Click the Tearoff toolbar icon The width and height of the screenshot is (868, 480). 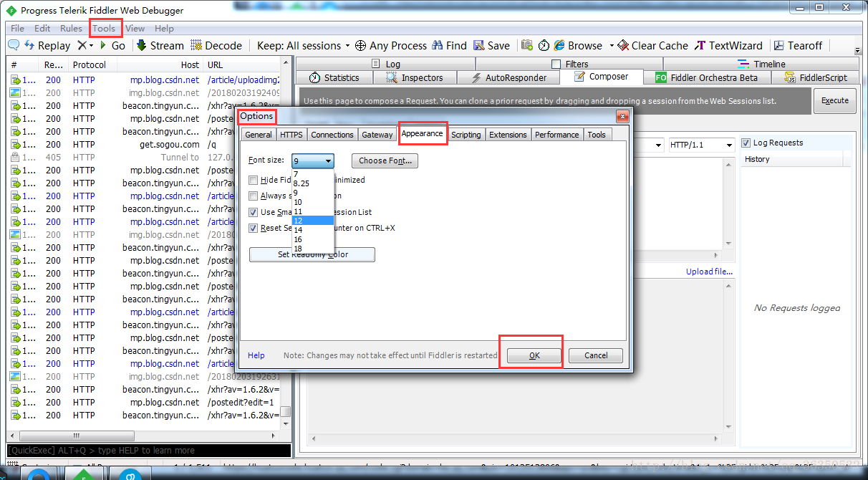point(778,45)
